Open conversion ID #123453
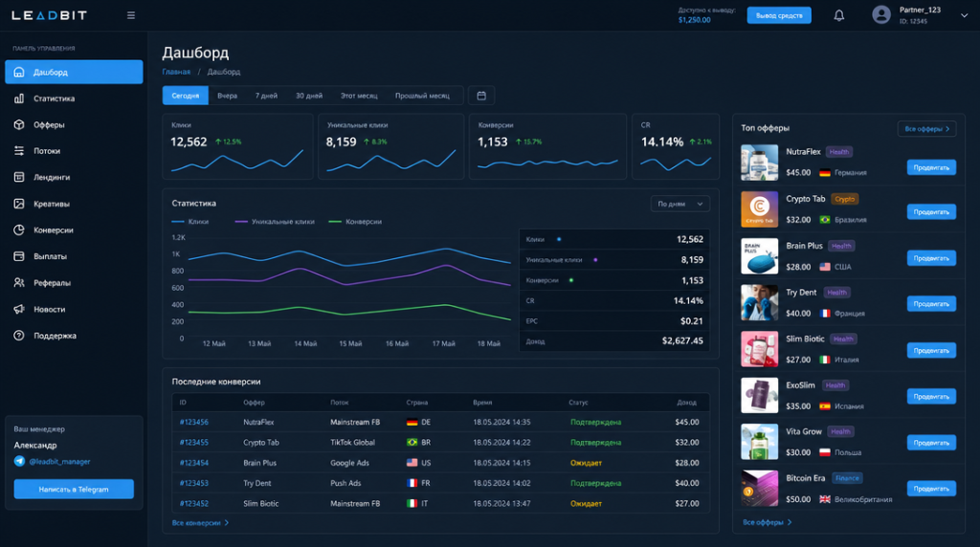Screen dimensions: 980x547 193,483
